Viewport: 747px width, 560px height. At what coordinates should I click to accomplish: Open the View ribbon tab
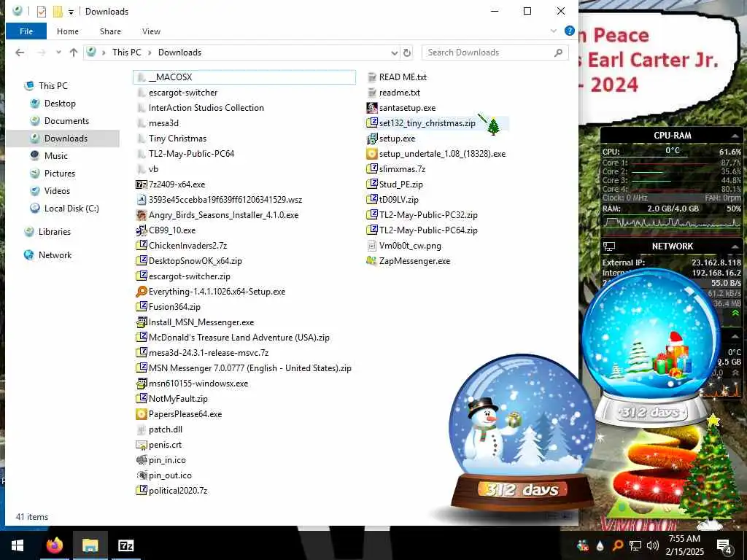[151, 31]
